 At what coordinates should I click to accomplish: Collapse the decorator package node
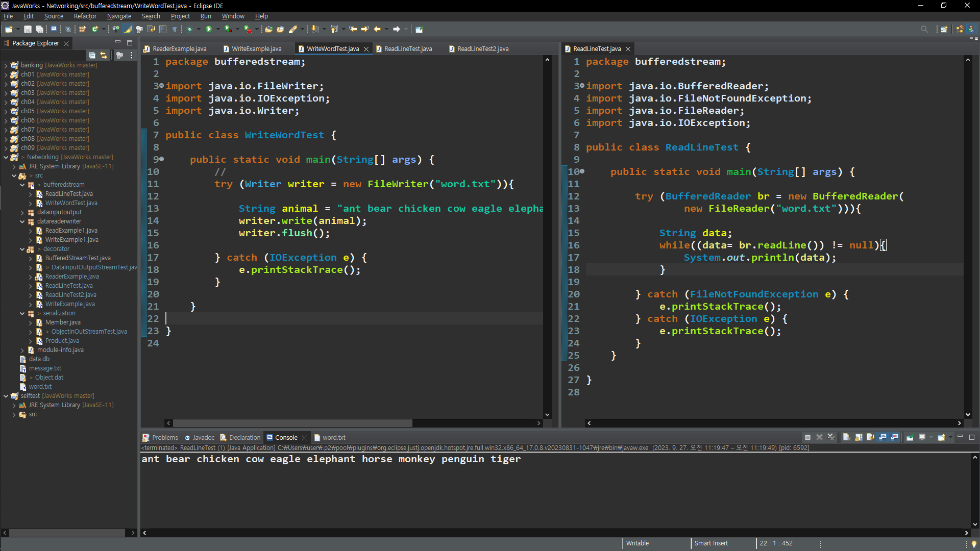click(22, 249)
